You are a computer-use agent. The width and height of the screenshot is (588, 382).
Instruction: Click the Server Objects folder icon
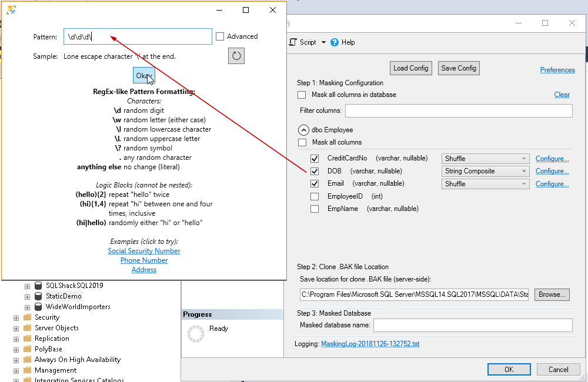click(x=28, y=328)
